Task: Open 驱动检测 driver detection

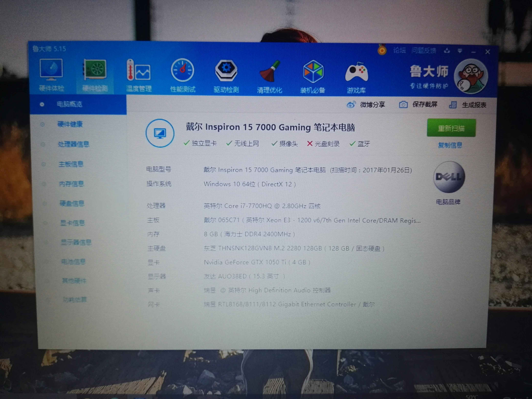Action: coord(226,76)
